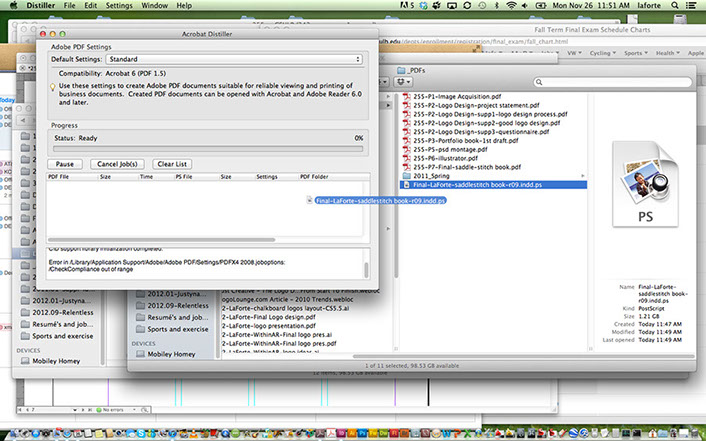706x441 pixels.
Task: Click the battery status icon
Action: pyautogui.click(x=541, y=5)
